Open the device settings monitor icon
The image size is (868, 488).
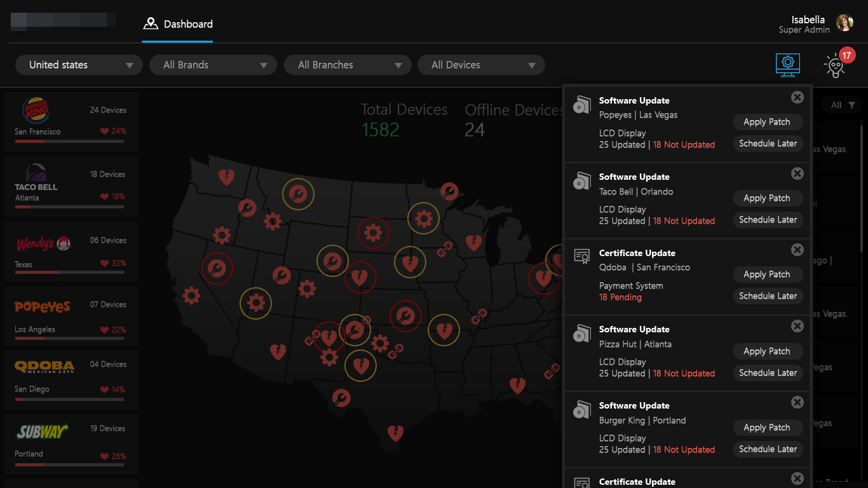(x=788, y=65)
